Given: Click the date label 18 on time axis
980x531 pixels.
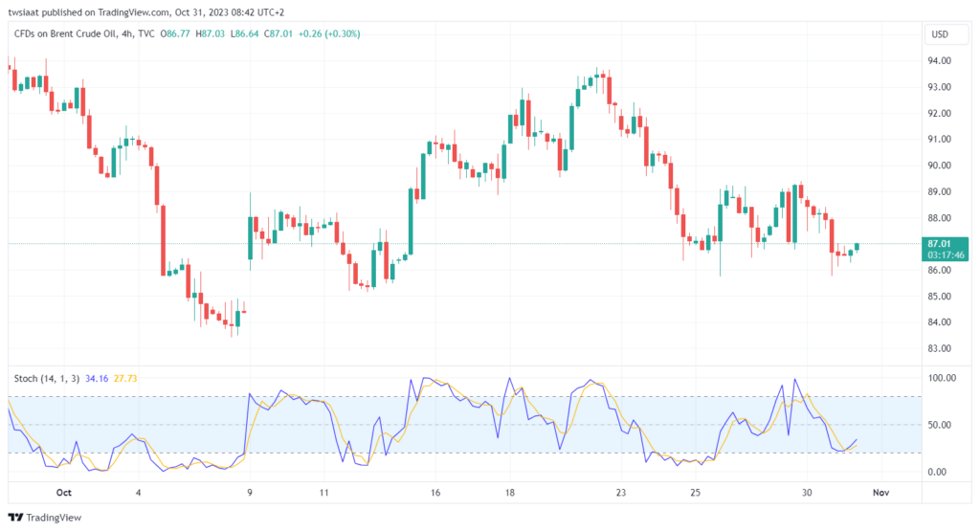Looking at the screenshot, I should click(510, 493).
